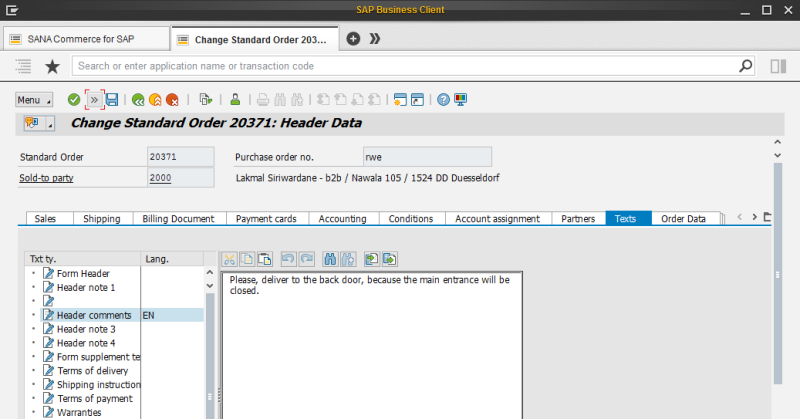
Task: Save the order with the floppy disk icon
Action: click(112, 100)
